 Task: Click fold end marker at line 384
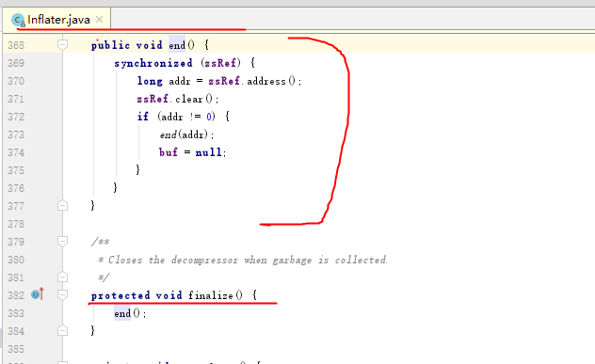click(63, 331)
